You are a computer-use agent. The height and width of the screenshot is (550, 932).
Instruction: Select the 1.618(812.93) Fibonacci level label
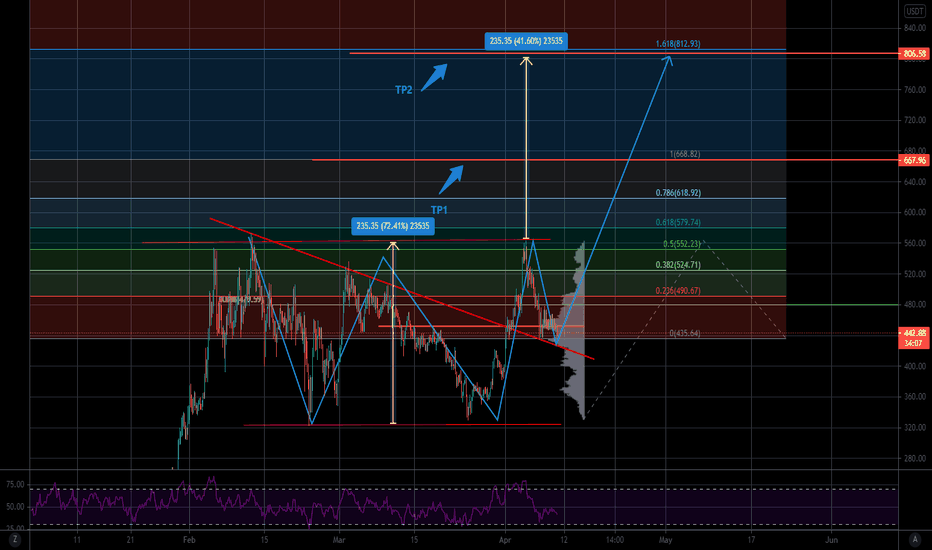[x=678, y=44]
